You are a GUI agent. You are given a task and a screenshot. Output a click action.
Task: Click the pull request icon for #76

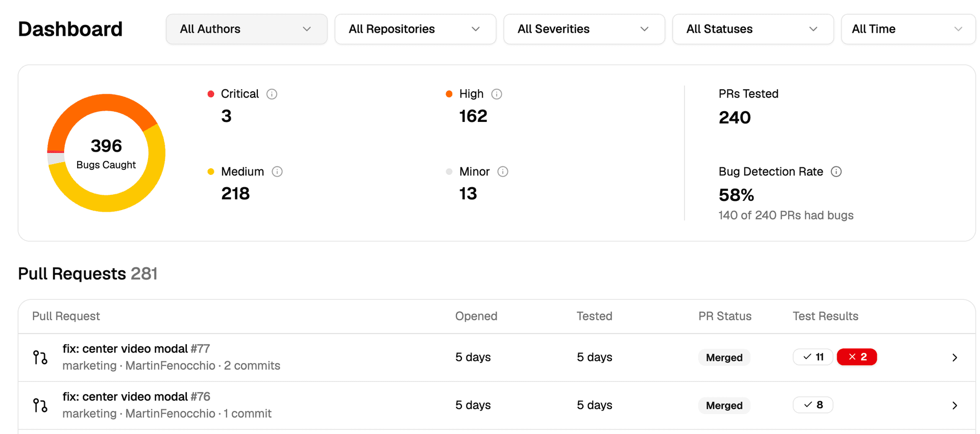(40, 405)
